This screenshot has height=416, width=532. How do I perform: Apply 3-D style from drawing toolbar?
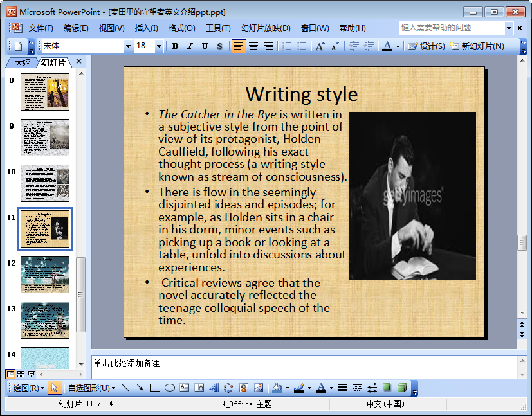point(402,388)
